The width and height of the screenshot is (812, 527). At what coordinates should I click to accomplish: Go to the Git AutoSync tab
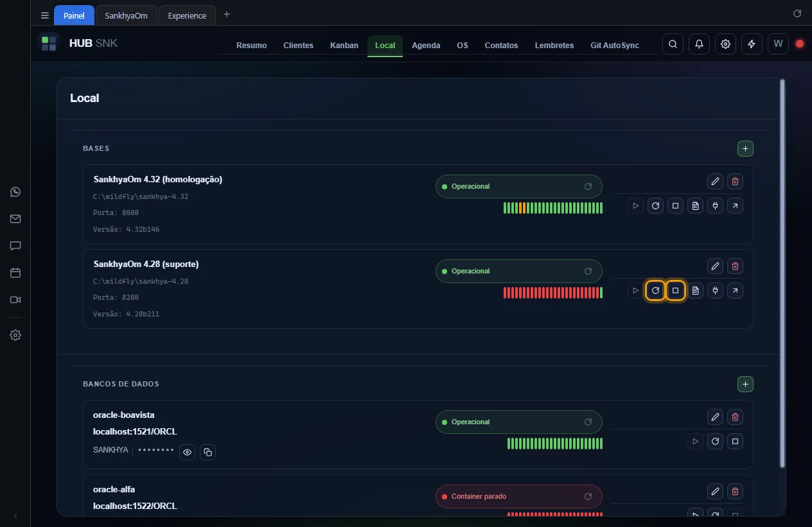click(615, 46)
